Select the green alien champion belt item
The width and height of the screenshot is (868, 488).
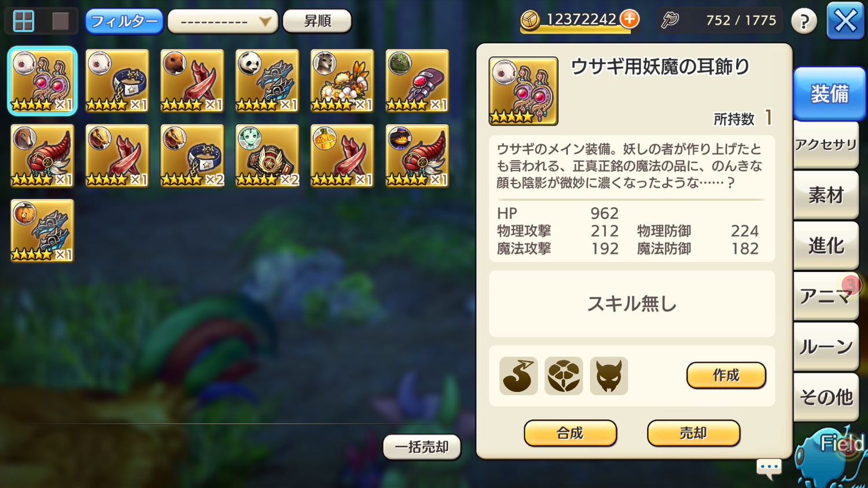pos(267,156)
